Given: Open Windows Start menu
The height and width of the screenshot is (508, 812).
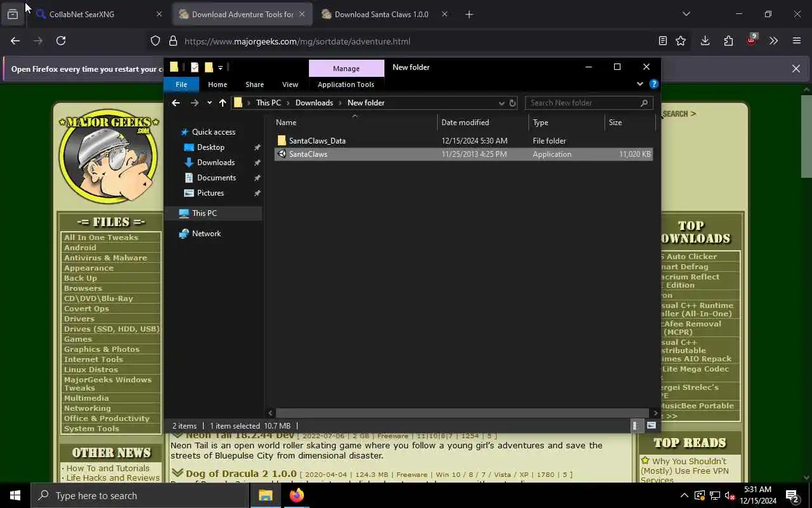Looking at the screenshot, I should (x=15, y=495).
